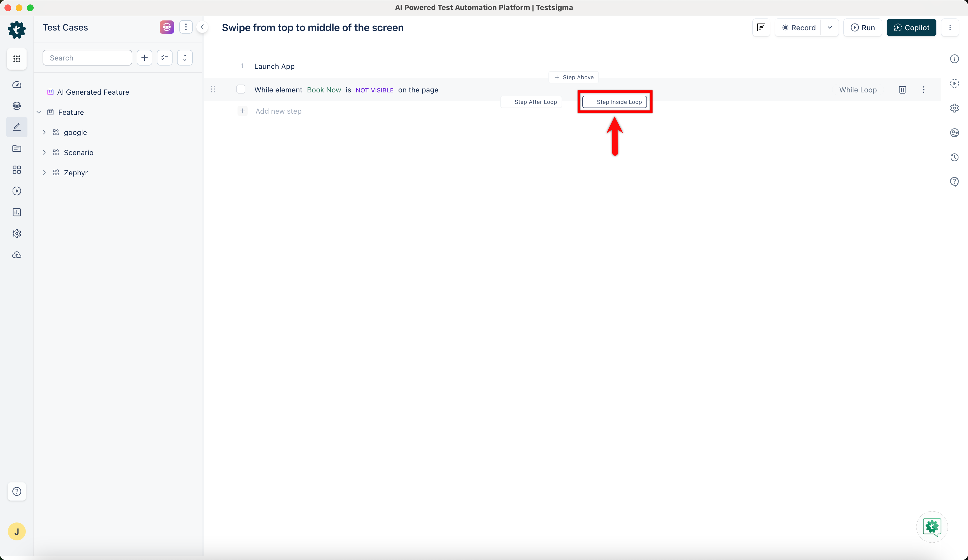The width and height of the screenshot is (968, 560).
Task: Select the google tree item
Action: click(x=75, y=132)
